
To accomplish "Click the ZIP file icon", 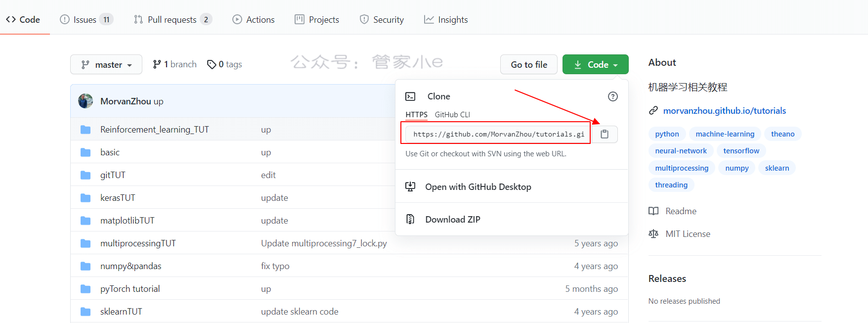I will 410,219.
